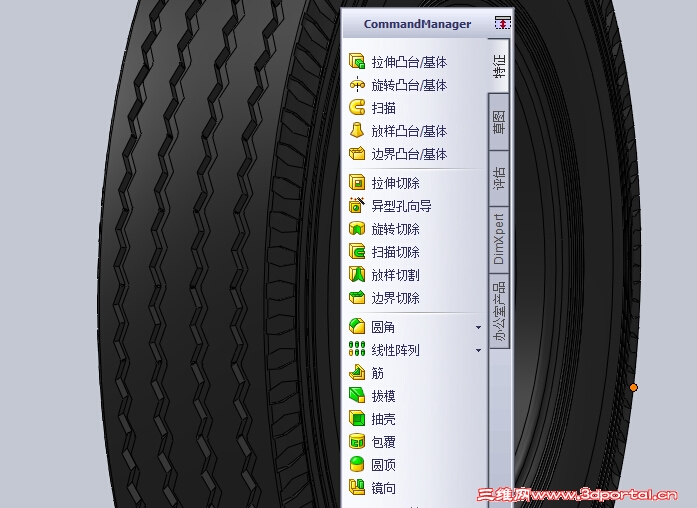This screenshot has height=508, width=697.
Task: Click the 拉伸切除 text label
Action: (395, 183)
